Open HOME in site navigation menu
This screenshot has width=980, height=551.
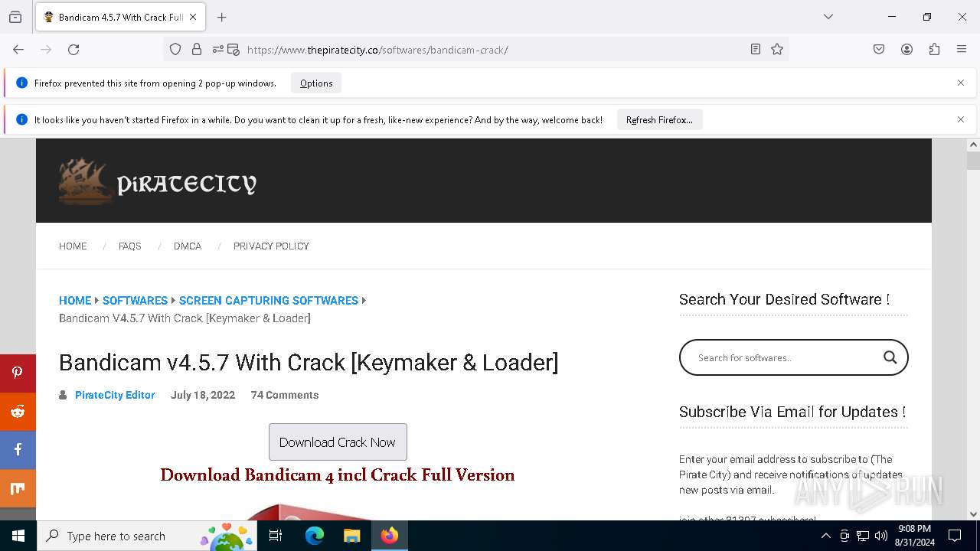73,246
